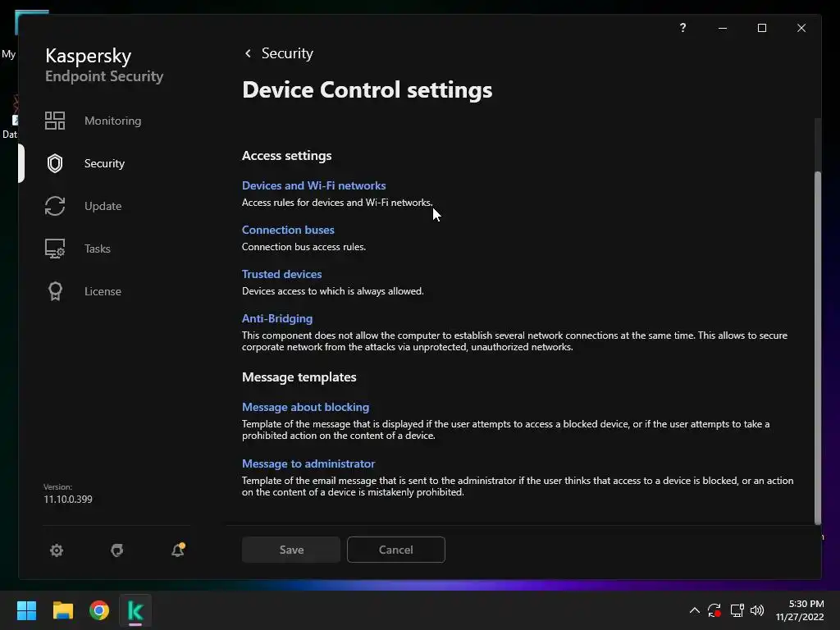Image resolution: width=840 pixels, height=630 pixels.
Task: Open notifications bell icon
Action: click(x=178, y=550)
